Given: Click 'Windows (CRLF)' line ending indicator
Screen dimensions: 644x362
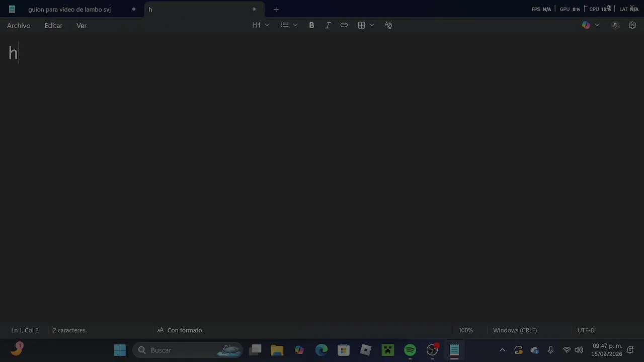Looking at the screenshot, I should pos(515,330).
